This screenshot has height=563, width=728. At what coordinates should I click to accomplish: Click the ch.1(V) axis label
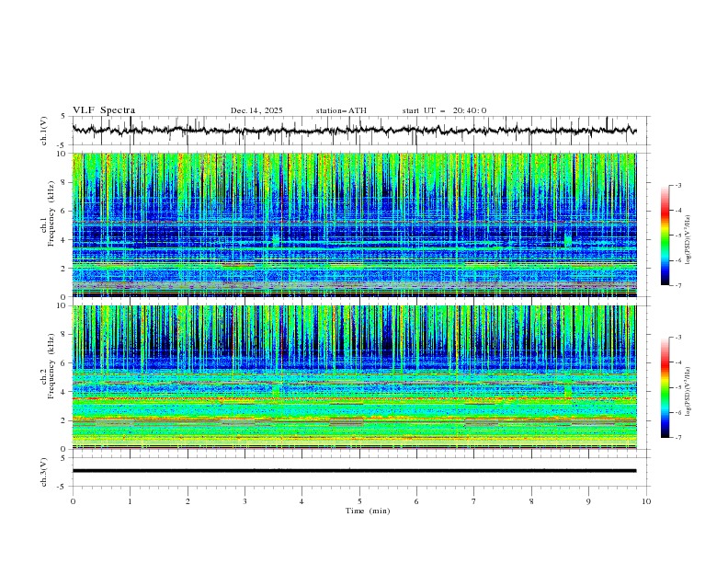click(44, 131)
